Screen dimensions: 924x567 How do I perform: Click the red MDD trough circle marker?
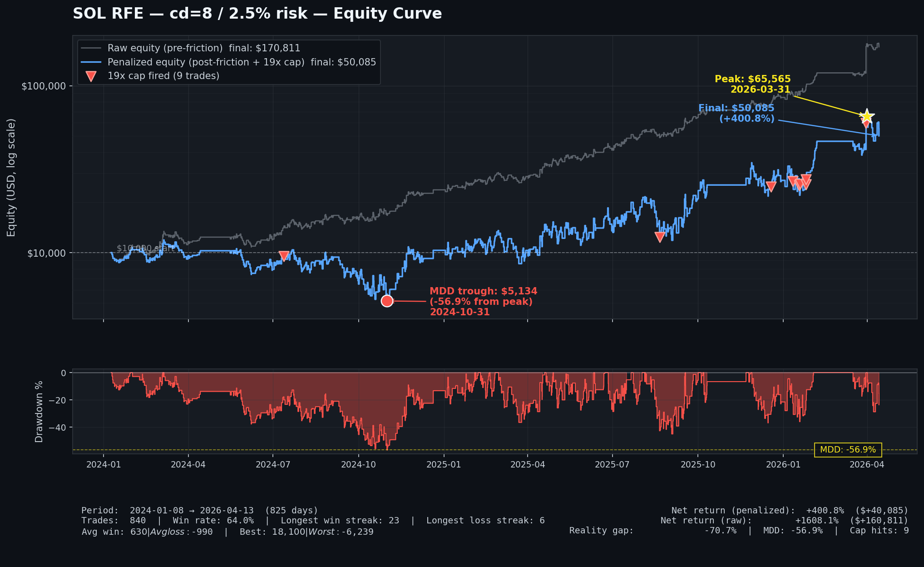[x=387, y=301]
